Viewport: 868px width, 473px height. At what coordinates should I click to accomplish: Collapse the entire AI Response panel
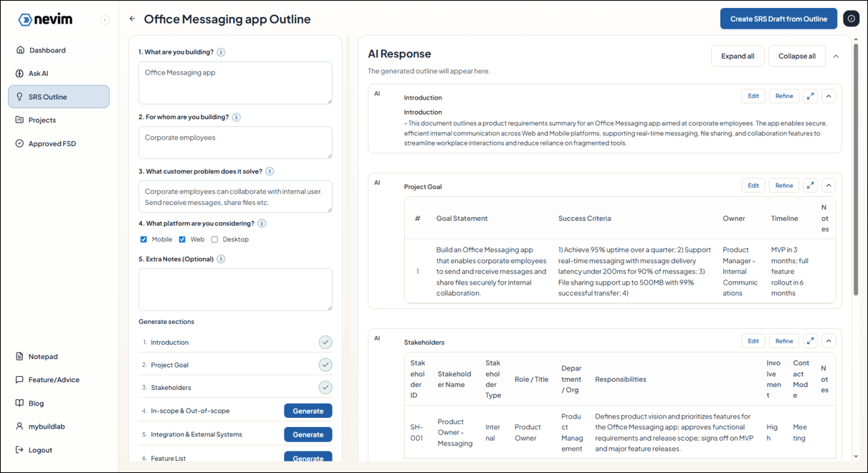coord(836,55)
